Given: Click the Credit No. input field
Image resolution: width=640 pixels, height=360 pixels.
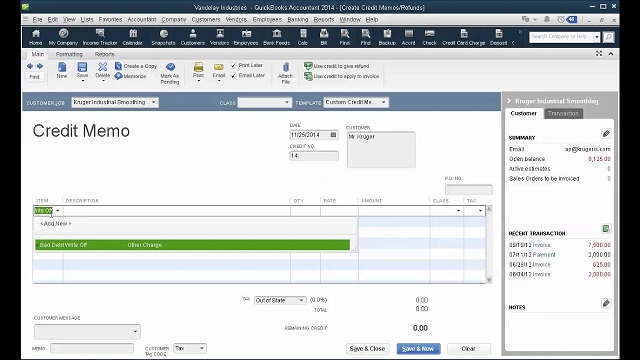Looking at the screenshot, I should click(x=314, y=156).
